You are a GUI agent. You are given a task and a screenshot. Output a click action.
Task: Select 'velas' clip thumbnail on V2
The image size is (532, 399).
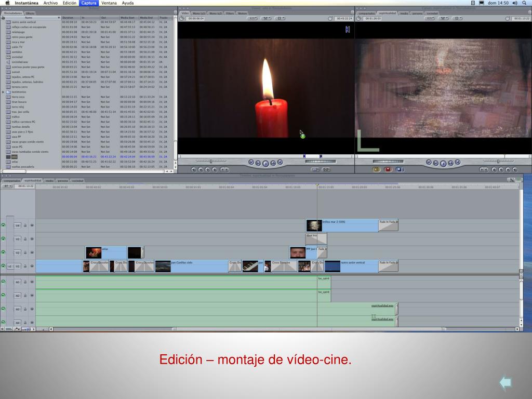coord(94,253)
